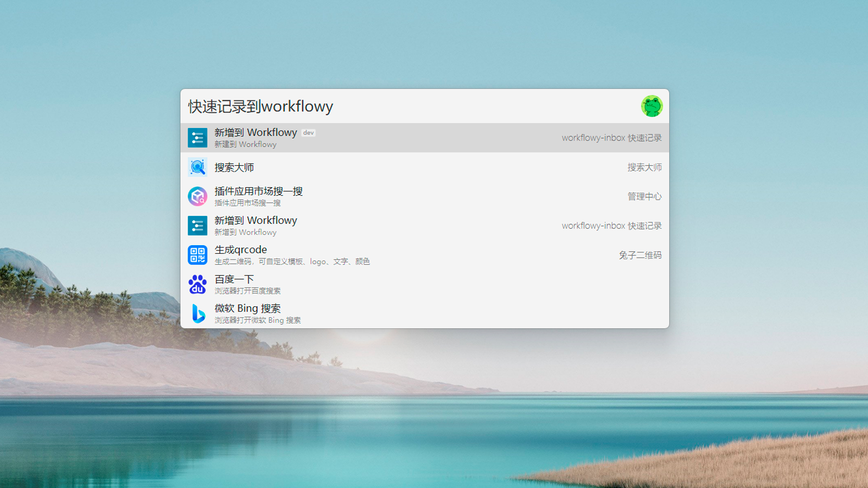Click the Workflowy icon in the dev result row

[x=197, y=138]
